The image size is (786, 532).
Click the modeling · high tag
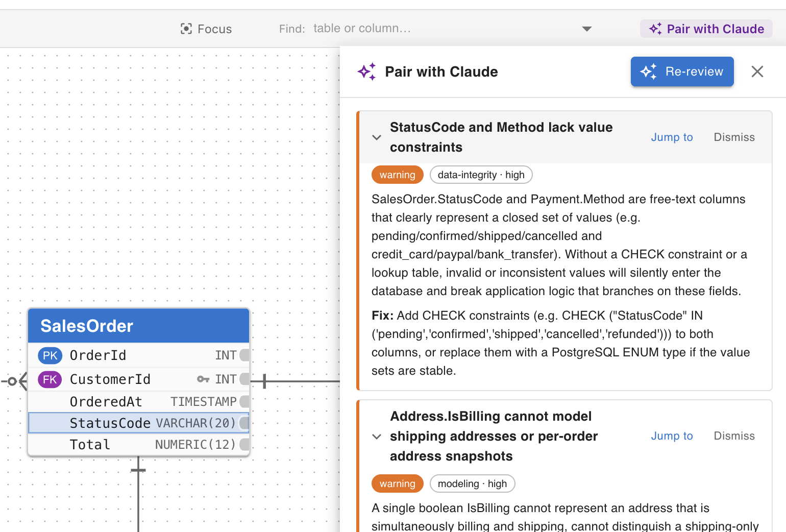click(x=473, y=483)
